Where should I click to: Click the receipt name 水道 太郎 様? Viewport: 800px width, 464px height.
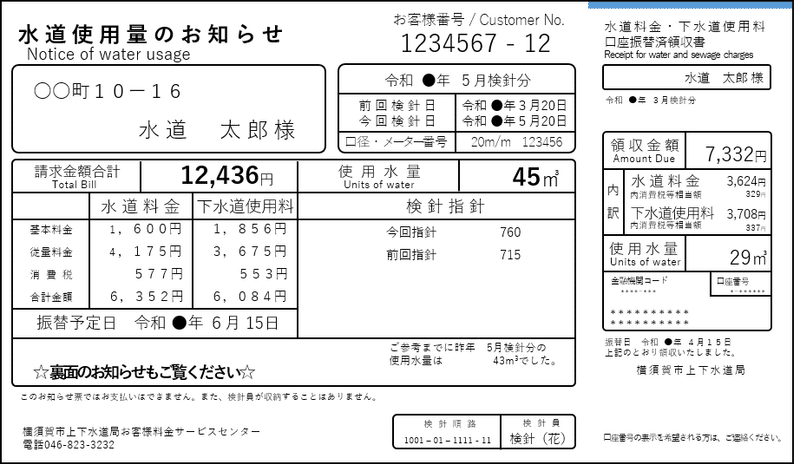coord(723,78)
